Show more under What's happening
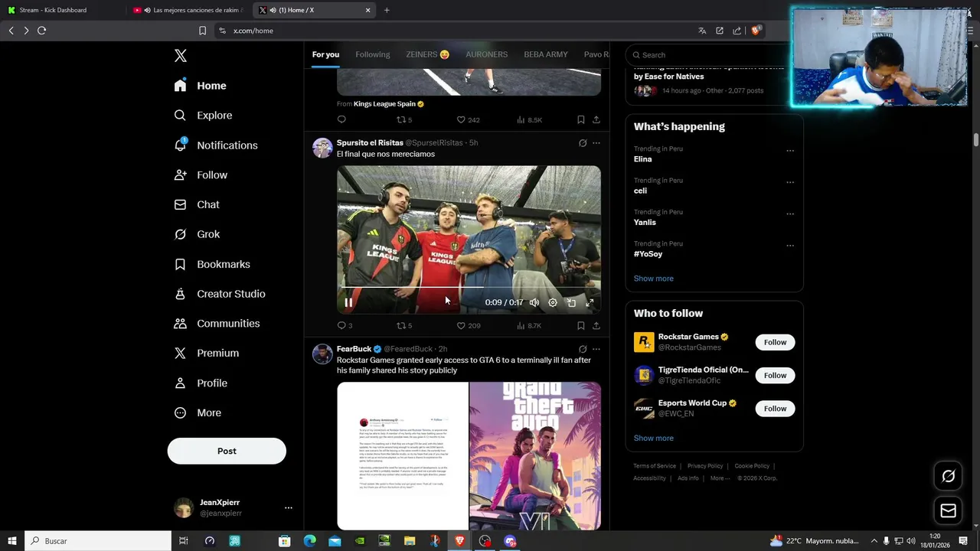The height and width of the screenshot is (551, 980). click(x=654, y=279)
